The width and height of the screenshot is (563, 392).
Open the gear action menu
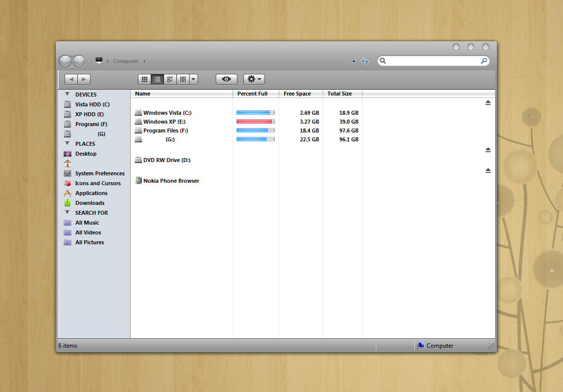click(x=254, y=79)
